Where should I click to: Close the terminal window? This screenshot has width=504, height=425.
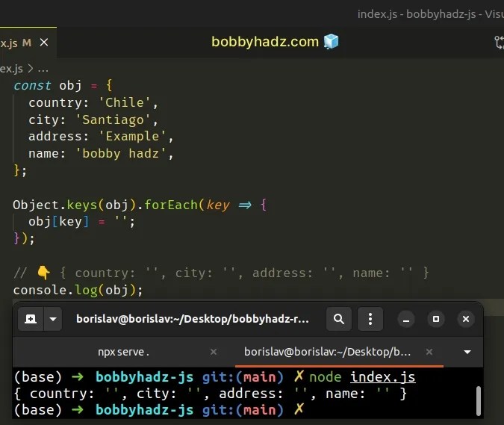click(466, 319)
